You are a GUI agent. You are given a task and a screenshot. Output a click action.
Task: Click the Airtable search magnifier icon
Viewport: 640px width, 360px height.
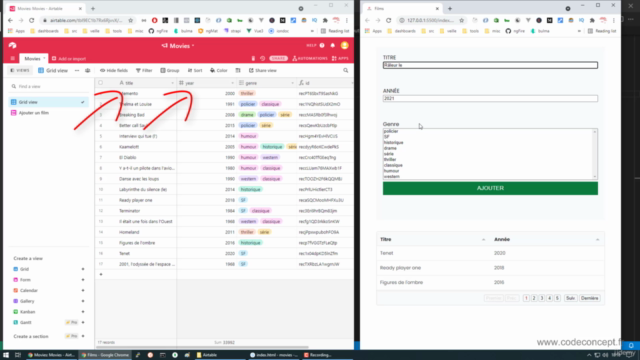click(x=346, y=70)
